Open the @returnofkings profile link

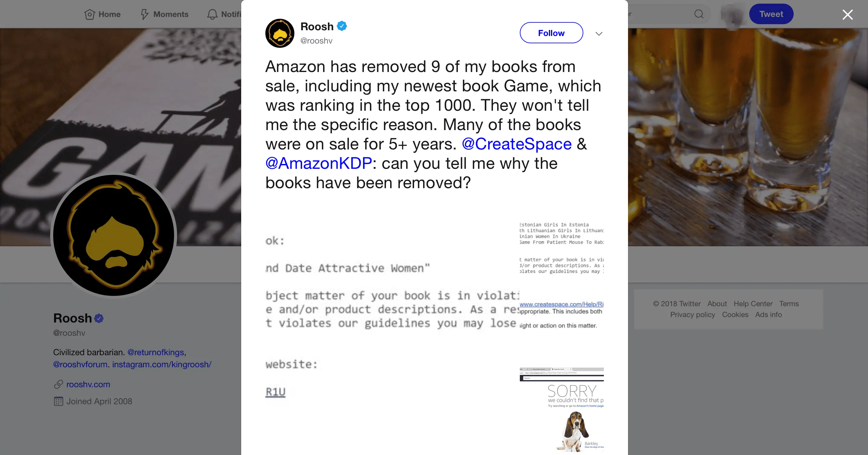click(x=156, y=352)
